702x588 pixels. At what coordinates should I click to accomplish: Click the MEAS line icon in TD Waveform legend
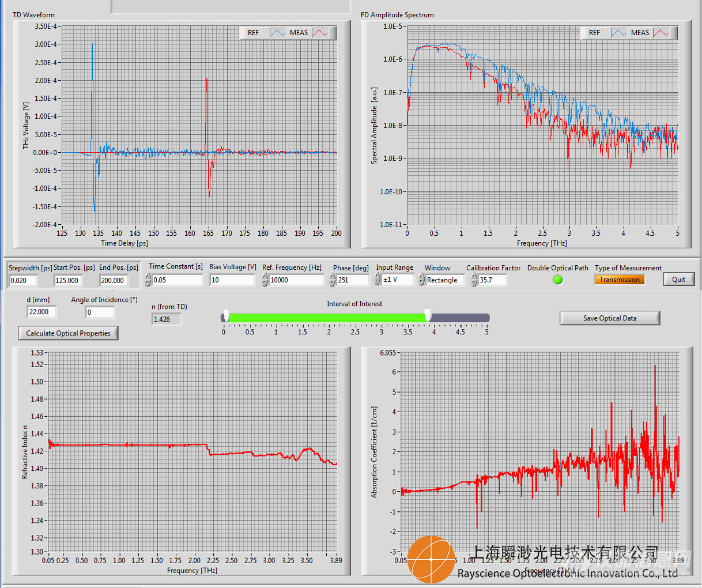tap(320, 33)
